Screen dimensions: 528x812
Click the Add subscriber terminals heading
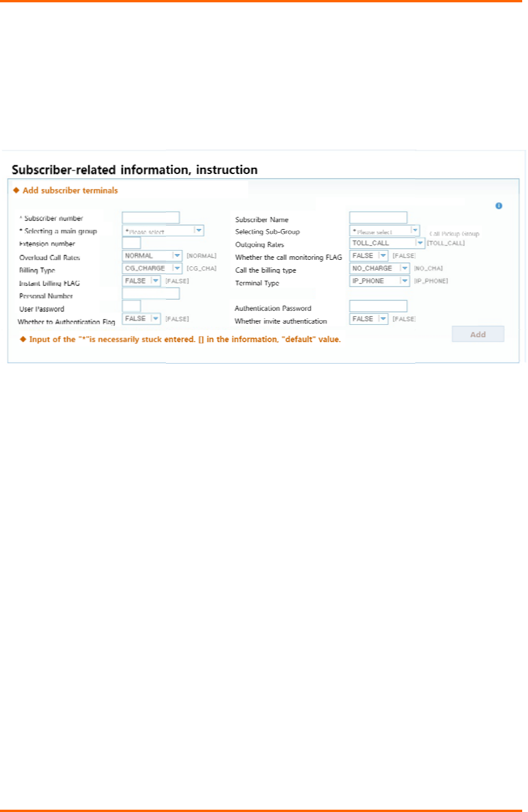tap(70, 190)
